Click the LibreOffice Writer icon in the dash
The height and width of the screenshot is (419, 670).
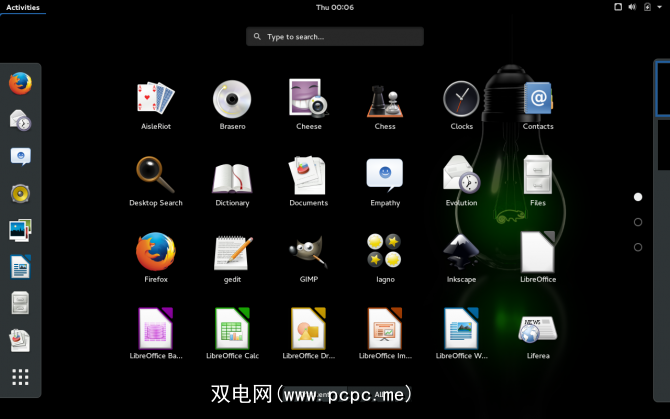pyautogui.click(x=20, y=267)
